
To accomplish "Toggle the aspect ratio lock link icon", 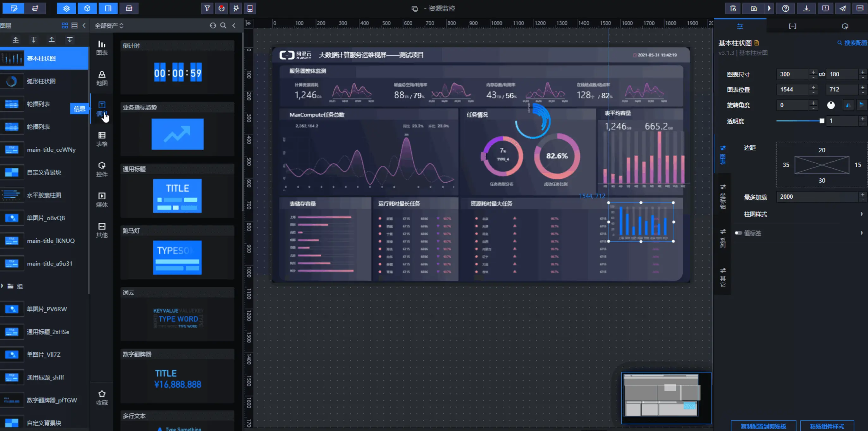I will (822, 74).
